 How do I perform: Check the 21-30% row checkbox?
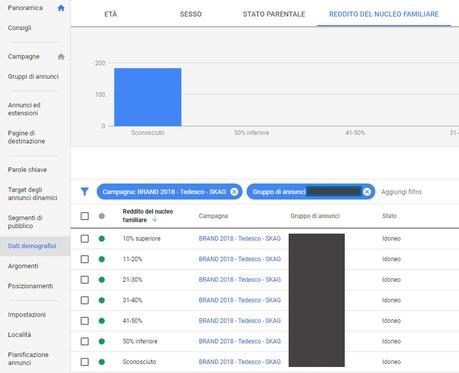point(85,280)
